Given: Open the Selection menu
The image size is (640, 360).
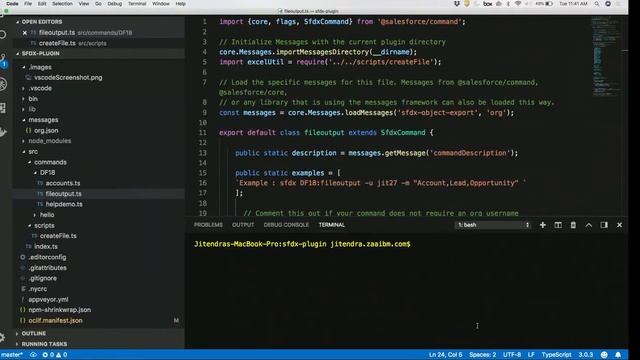Looking at the screenshot, I should 62,4.
